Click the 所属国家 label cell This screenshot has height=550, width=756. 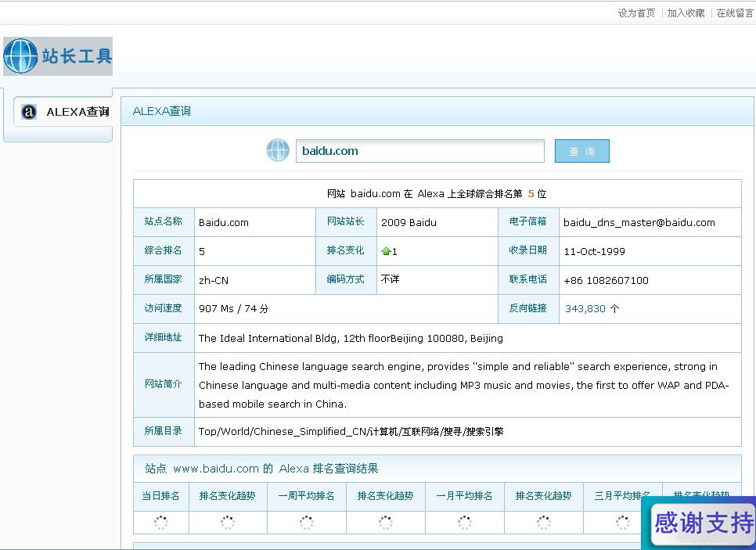164,279
